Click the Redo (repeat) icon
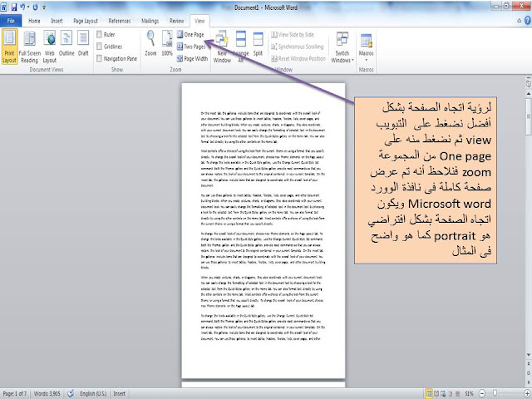The image size is (532, 399). pos(35,7)
